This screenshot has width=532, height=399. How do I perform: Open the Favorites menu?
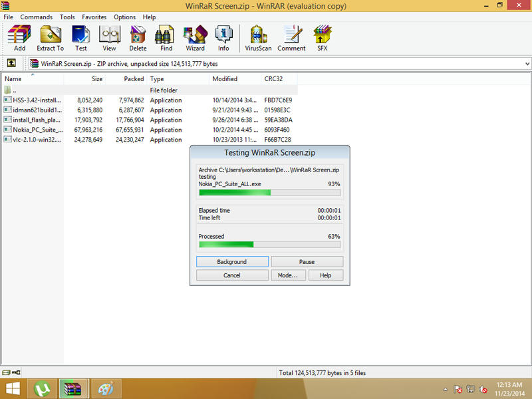click(94, 17)
